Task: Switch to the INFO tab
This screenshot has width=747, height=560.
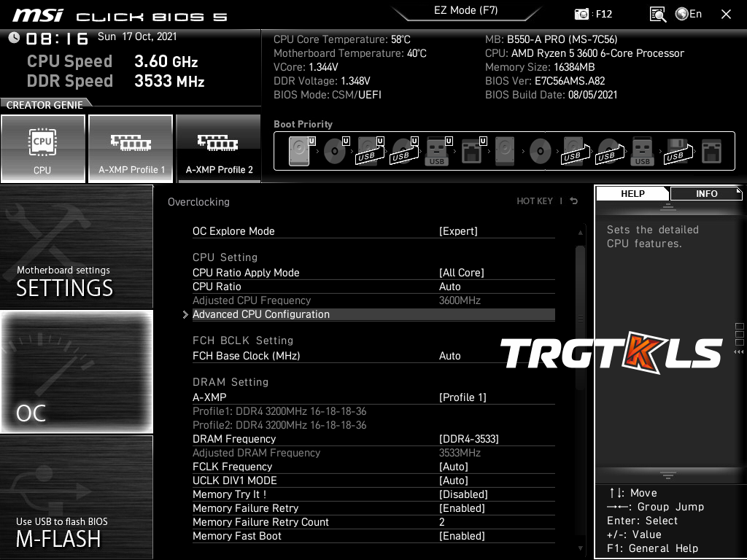Action: (x=706, y=194)
